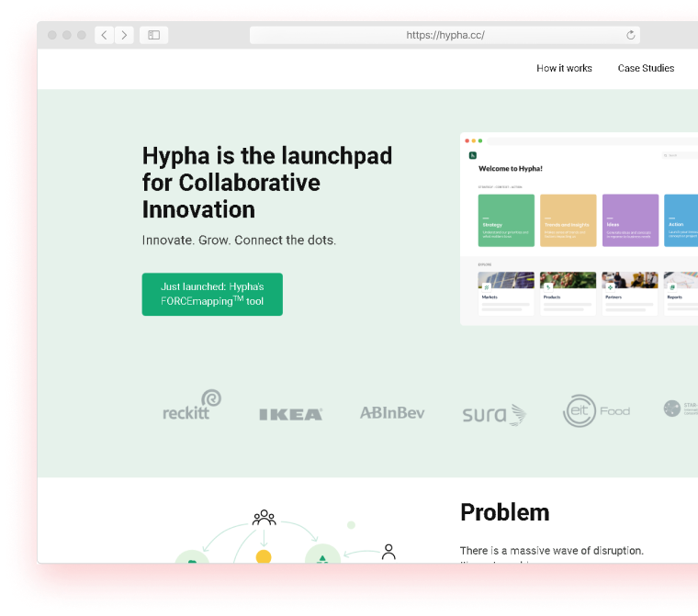The height and width of the screenshot is (616, 698).
Task: Click the Just launched FORCEmapping tool button
Action: (212, 294)
